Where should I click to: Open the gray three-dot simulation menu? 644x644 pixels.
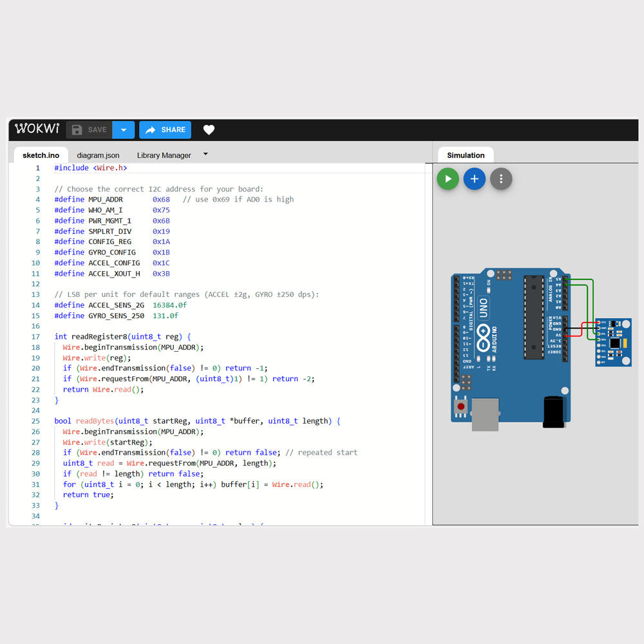click(x=501, y=178)
